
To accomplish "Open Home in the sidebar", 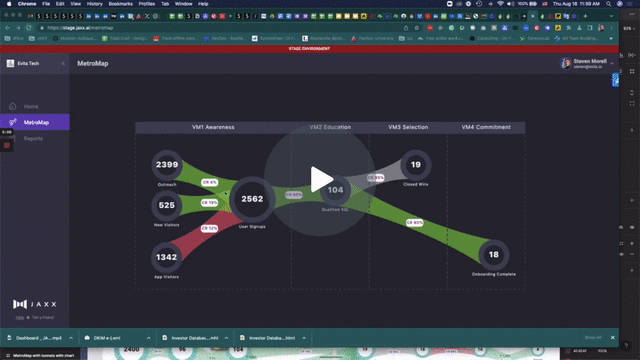I will (x=31, y=107).
